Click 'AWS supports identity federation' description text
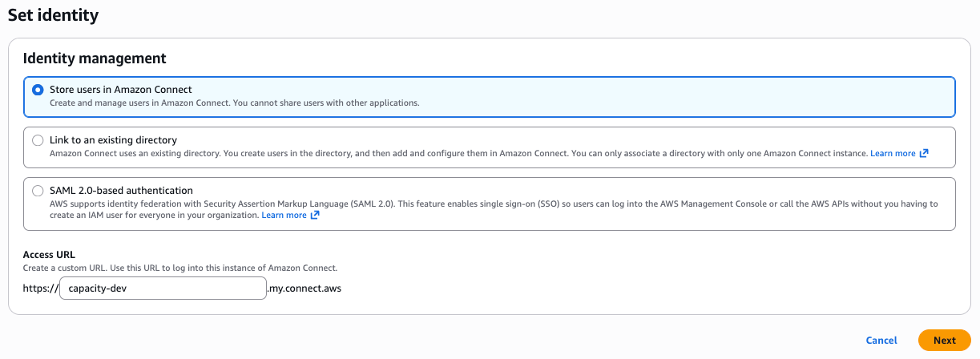 coord(494,210)
